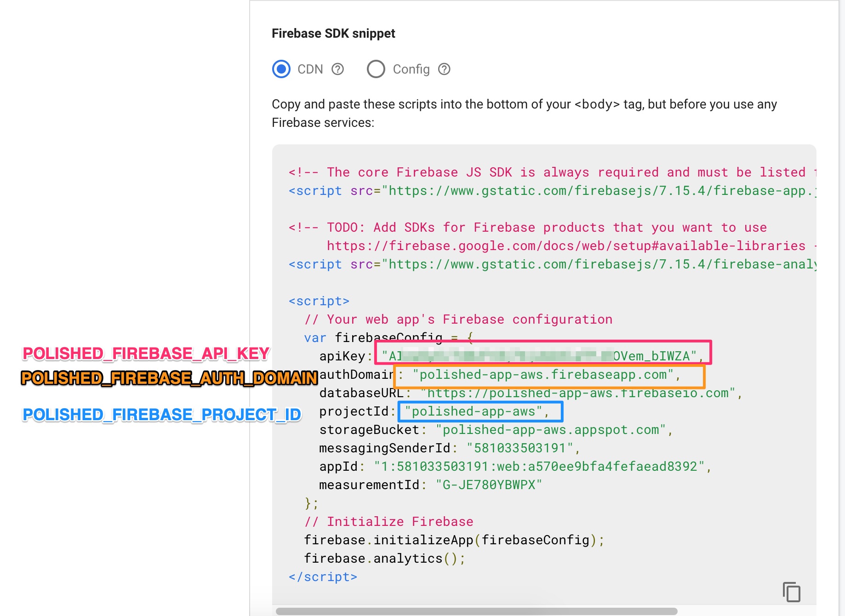The width and height of the screenshot is (845, 616).
Task: Click the firebase-analytics script src line
Action: (552, 264)
